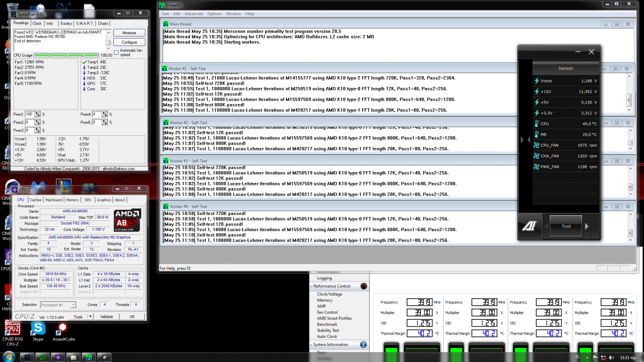Click SpeedFan's Minimize button
Image resolution: width=644 pixels, height=362 pixels.
pos(129,33)
